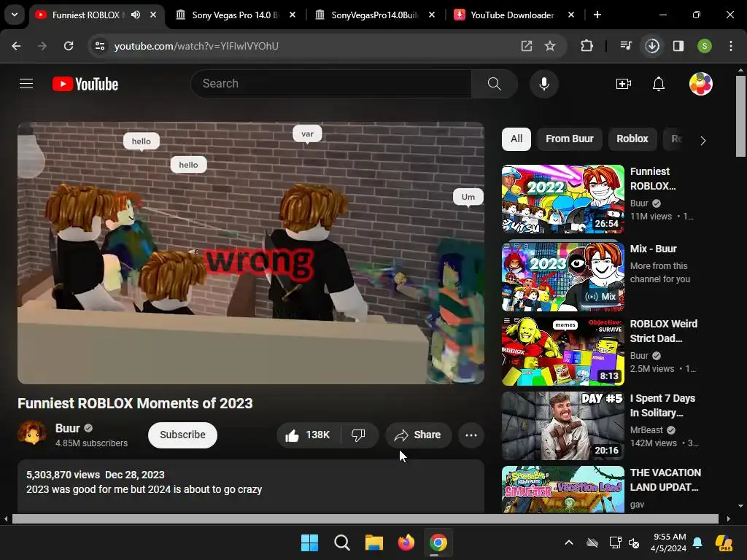747x560 pixels.
Task: Click the vertical page scrollbar thumb
Action: [x=740, y=116]
